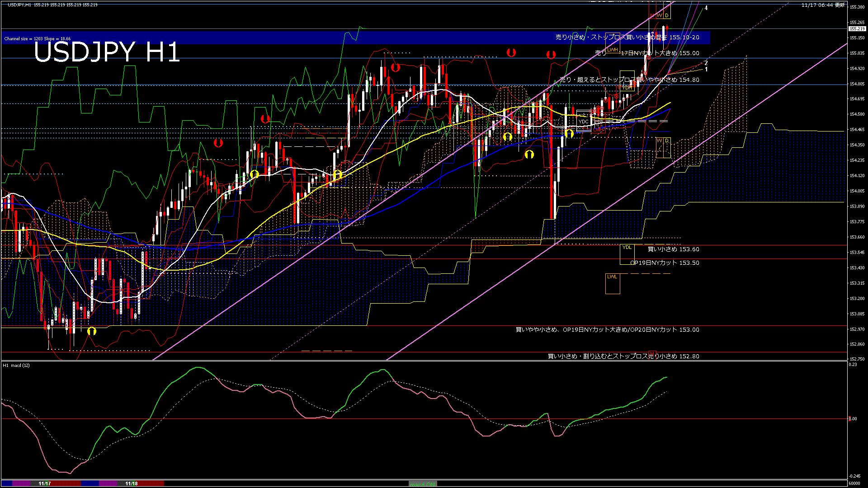Image resolution: width=868 pixels, height=488 pixels.
Task: Click the upper yellow D pivot box
Action: (666, 15)
